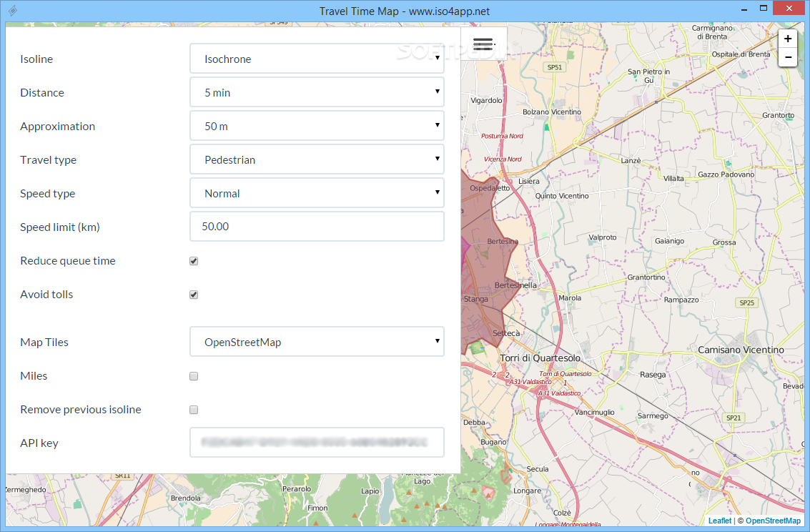Image resolution: width=810 pixels, height=532 pixels.
Task: Enable Remove previous isoline checkbox
Action: (194, 410)
